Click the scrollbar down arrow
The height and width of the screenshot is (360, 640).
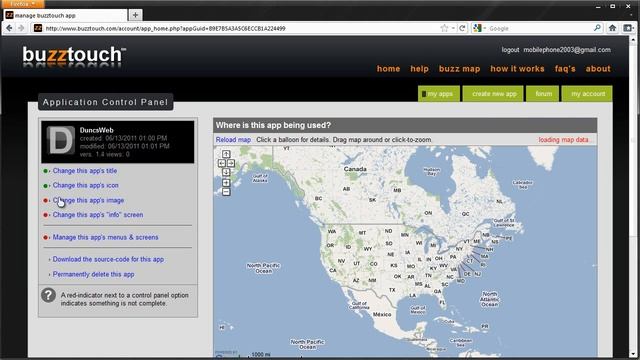pos(633,354)
